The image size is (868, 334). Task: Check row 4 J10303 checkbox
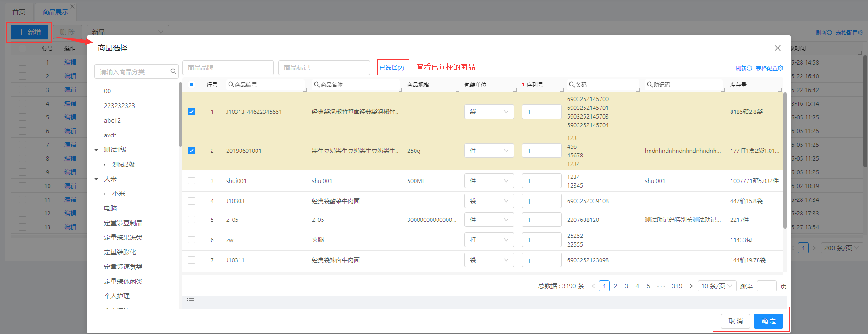tap(191, 201)
